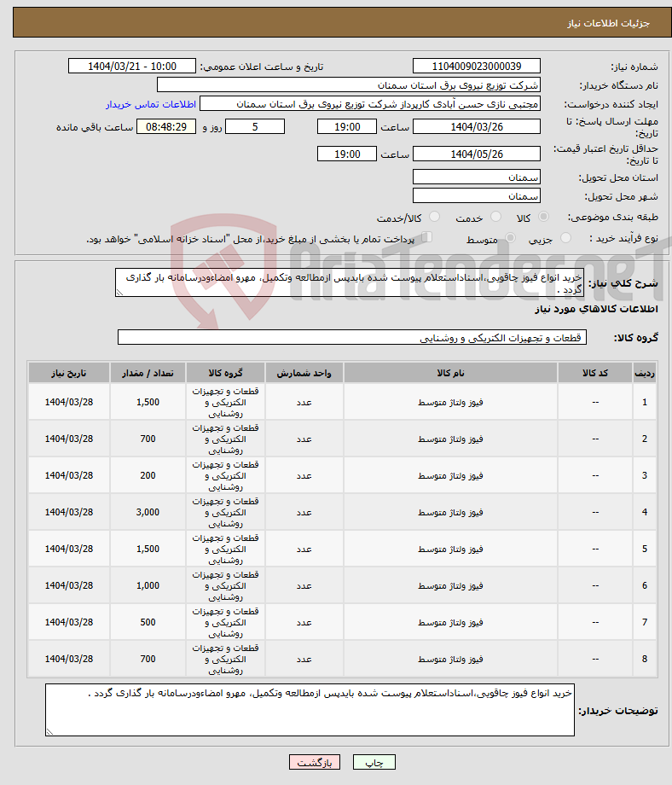Click the گروه کالا field

tap(351, 337)
